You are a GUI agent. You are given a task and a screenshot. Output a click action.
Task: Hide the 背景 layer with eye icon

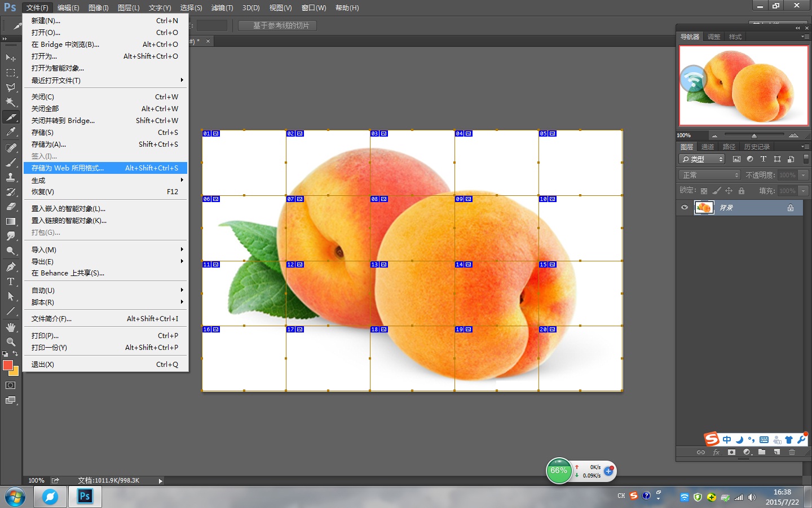pos(685,208)
